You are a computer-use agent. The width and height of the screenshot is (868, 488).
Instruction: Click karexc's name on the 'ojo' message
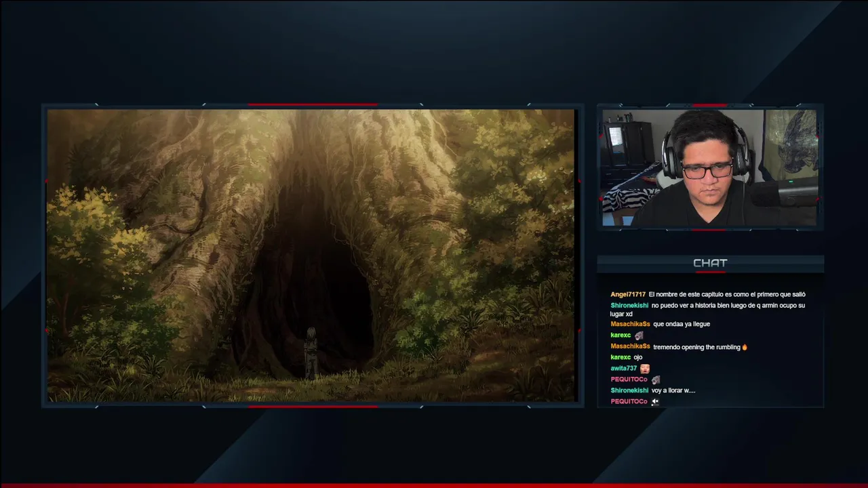pos(620,357)
